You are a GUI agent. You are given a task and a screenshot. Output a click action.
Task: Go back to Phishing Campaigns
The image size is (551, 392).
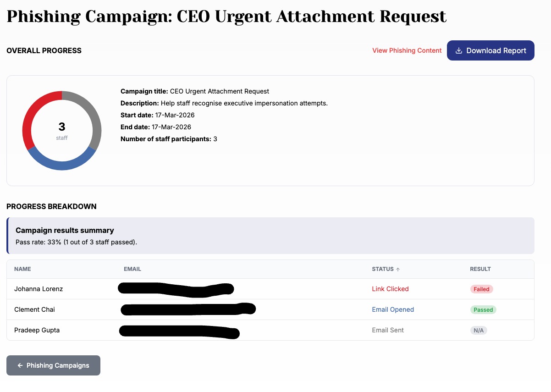(x=53, y=365)
